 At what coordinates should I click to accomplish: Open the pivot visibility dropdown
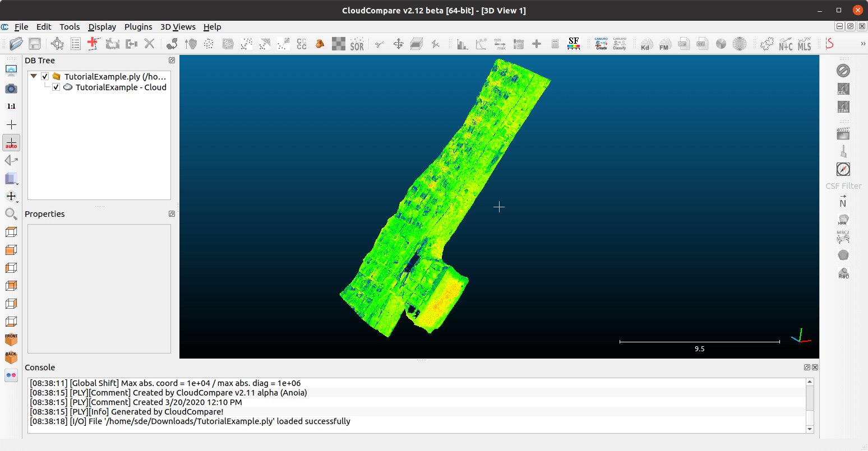(11, 196)
